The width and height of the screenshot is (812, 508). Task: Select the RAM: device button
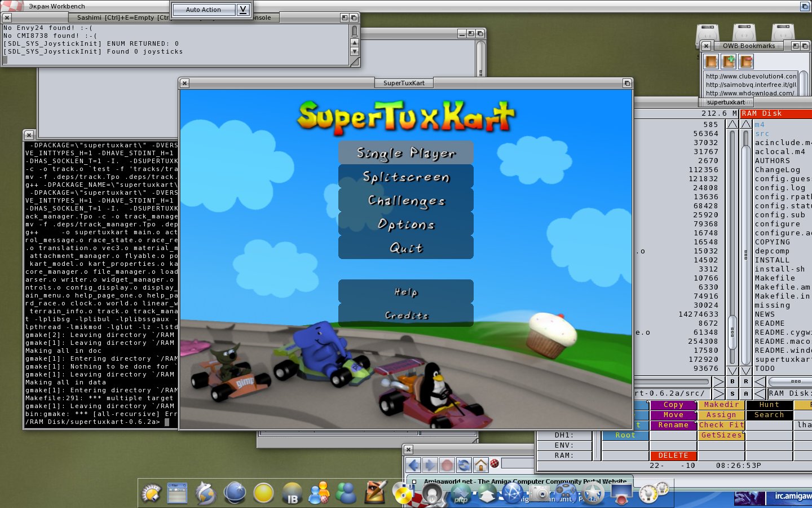click(564, 456)
